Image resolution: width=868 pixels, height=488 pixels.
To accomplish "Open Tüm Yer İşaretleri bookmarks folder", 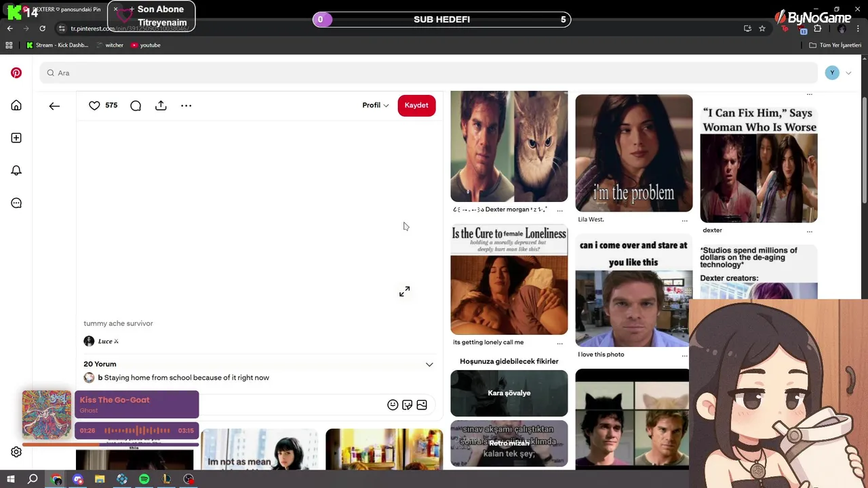I will [x=835, y=45].
